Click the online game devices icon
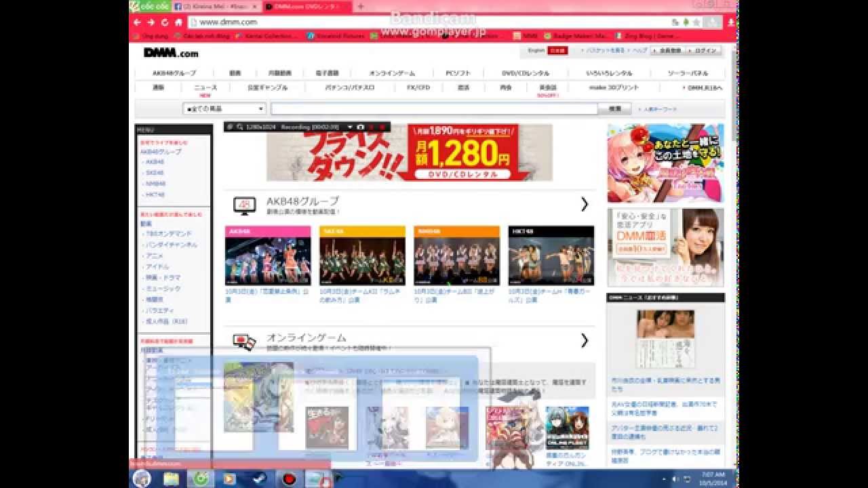Image resolution: width=868 pixels, height=488 pixels. [244, 342]
